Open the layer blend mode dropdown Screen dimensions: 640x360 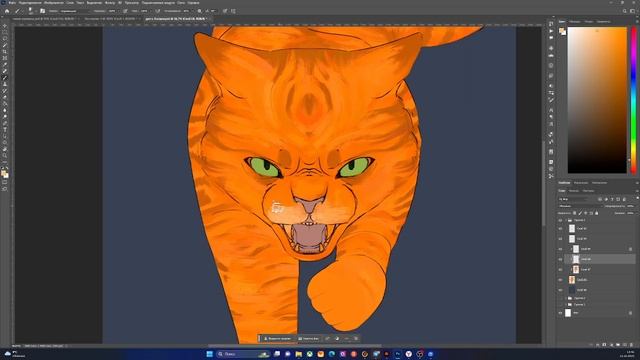pyautogui.click(x=580, y=206)
